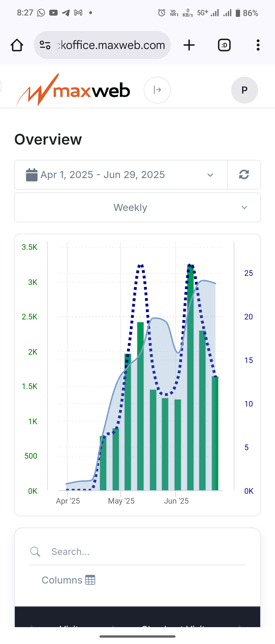Tap the Telegram notification icon
Image resolution: width=275 pixels, height=644 pixels.
point(66,12)
